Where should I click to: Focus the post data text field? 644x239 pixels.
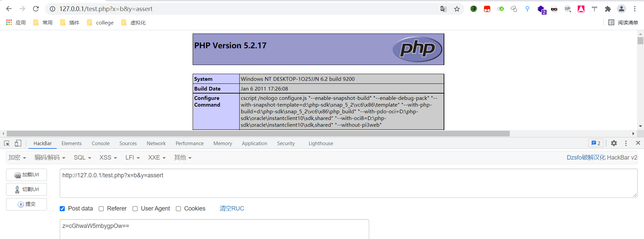point(214,229)
